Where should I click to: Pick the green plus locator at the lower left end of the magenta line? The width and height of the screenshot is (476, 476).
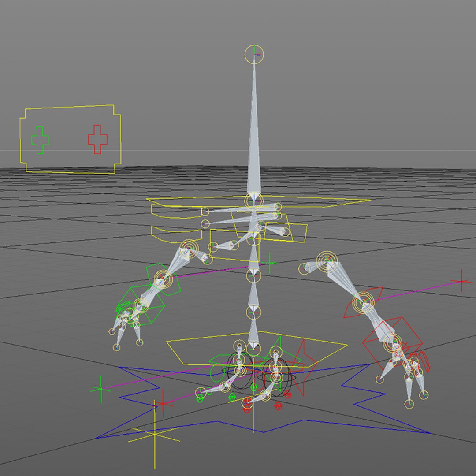[101, 389]
